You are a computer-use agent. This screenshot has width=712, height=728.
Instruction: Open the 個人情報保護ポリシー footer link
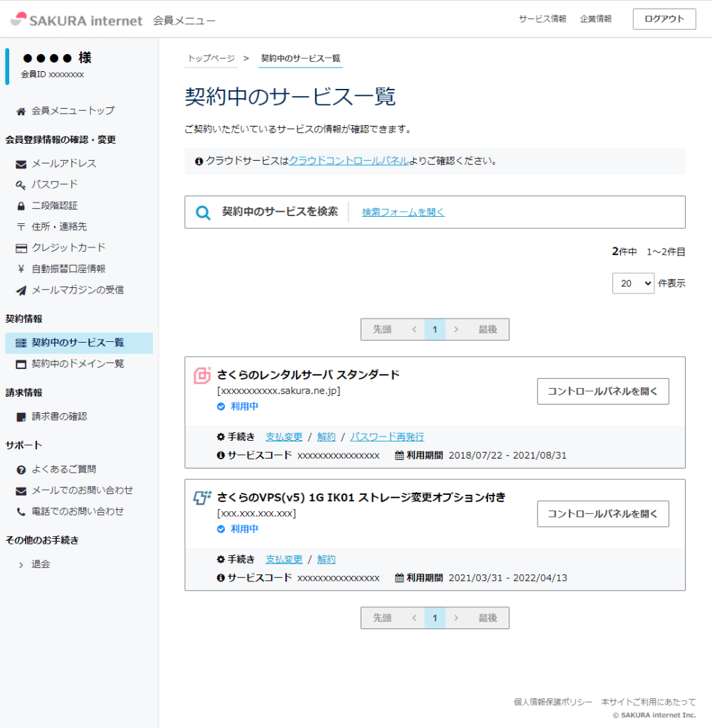(x=553, y=702)
